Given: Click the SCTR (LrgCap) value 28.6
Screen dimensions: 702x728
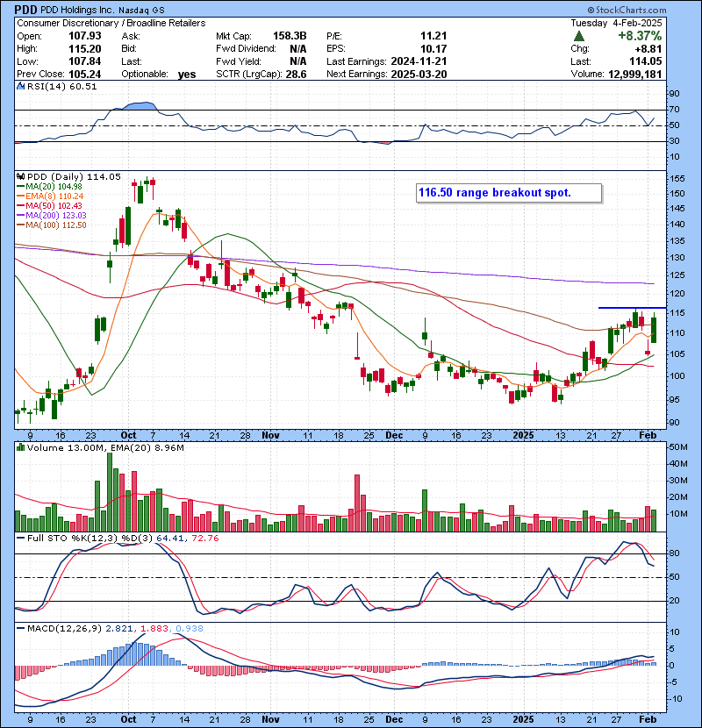Looking at the screenshot, I should click(296, 75).
